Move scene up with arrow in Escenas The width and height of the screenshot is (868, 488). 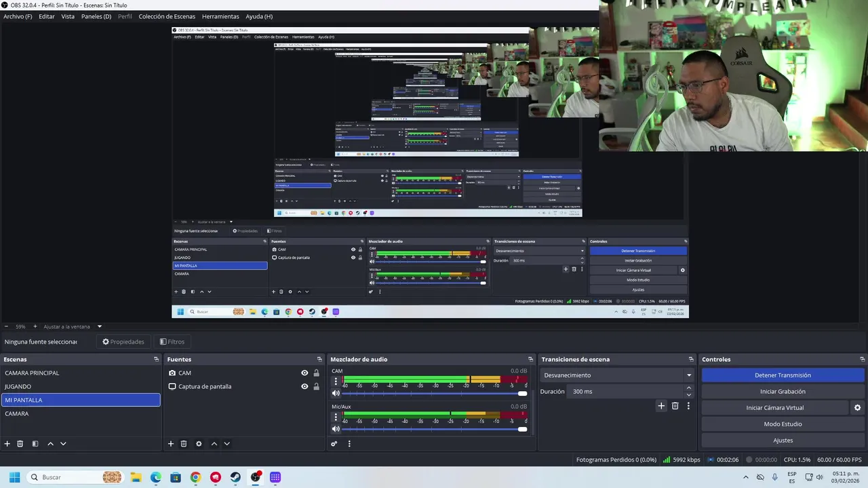50,444
